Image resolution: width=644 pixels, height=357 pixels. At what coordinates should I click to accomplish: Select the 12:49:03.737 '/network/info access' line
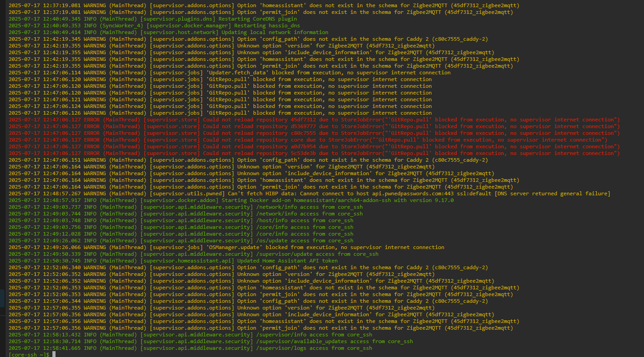click(186, 207)
